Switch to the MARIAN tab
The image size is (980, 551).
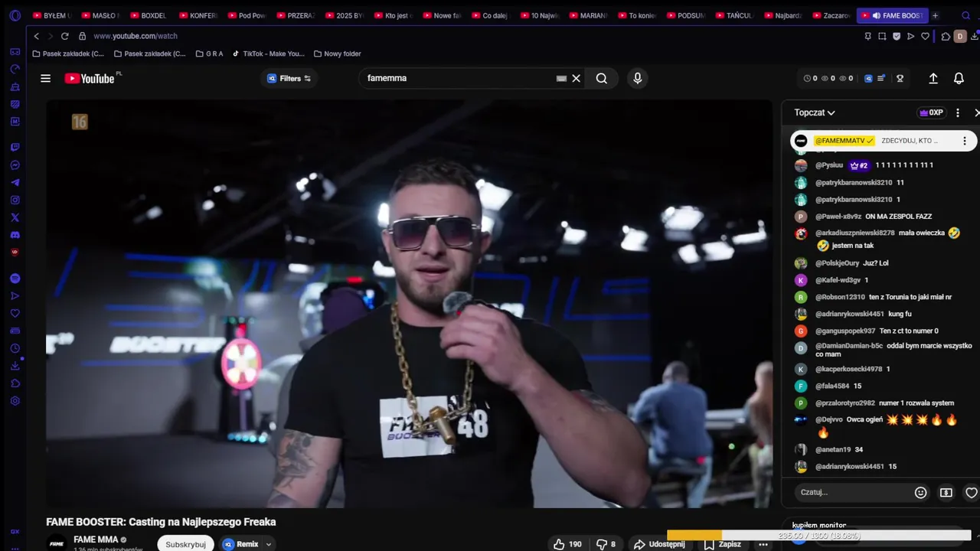[x=590, y=15]
